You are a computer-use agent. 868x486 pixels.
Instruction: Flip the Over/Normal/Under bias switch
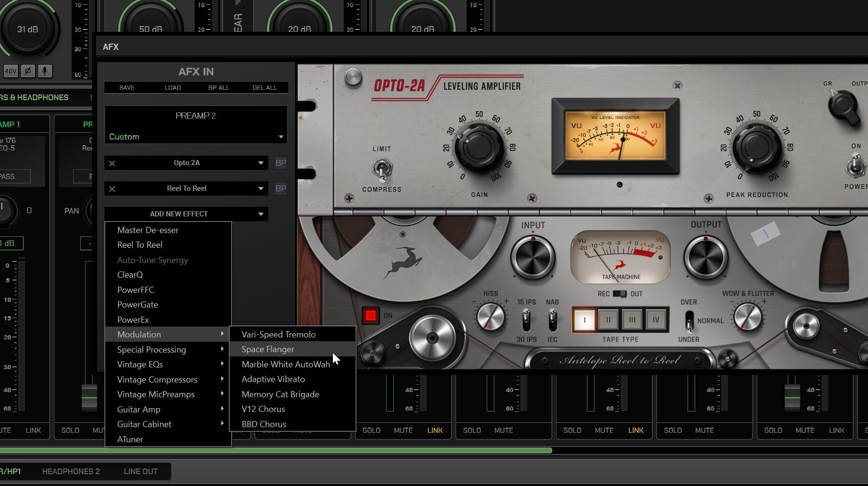tap(689, 321)
